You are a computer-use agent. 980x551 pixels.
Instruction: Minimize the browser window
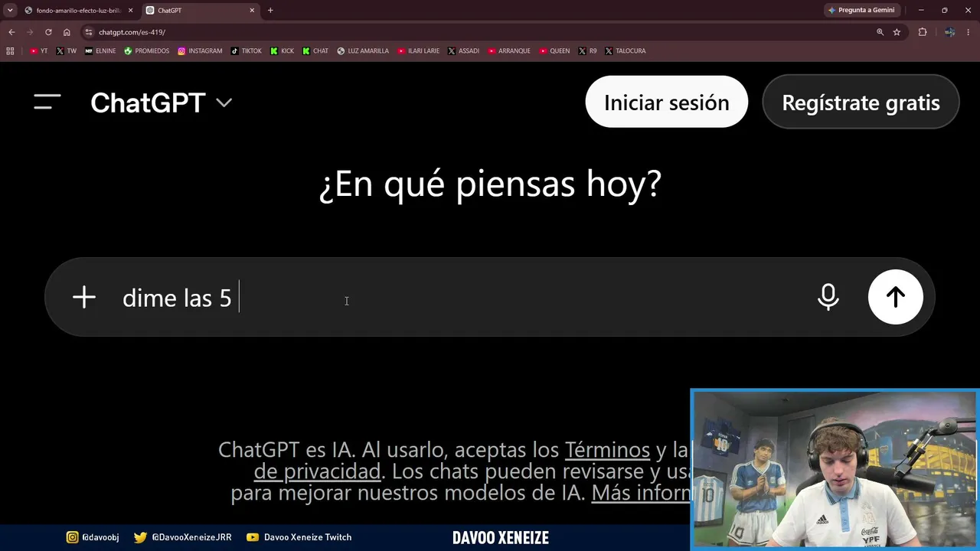(921, 10)
